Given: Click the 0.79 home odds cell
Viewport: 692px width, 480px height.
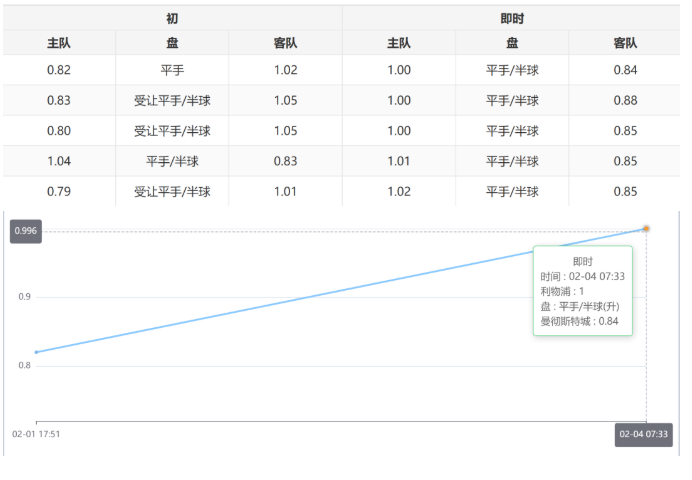Looking at the screenshot, I should pyautogui.click(x=59, y=191).
